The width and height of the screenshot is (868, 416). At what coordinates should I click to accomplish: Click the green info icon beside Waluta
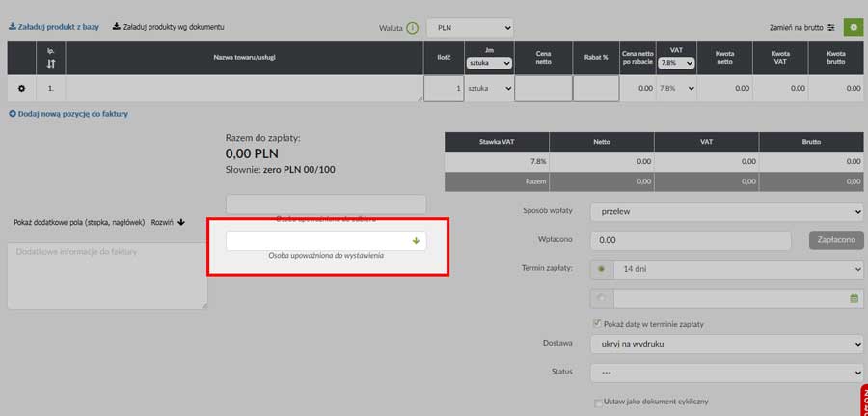[x=413, y=28]
